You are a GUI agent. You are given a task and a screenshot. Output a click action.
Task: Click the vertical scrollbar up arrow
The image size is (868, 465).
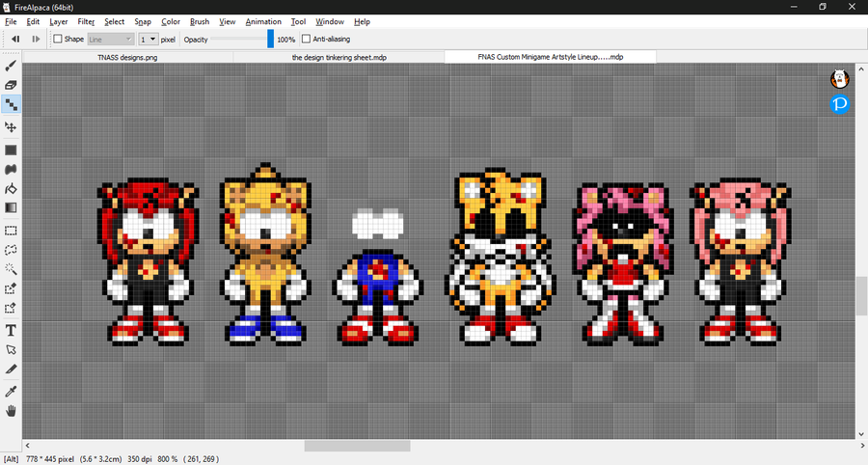(861, 68)
